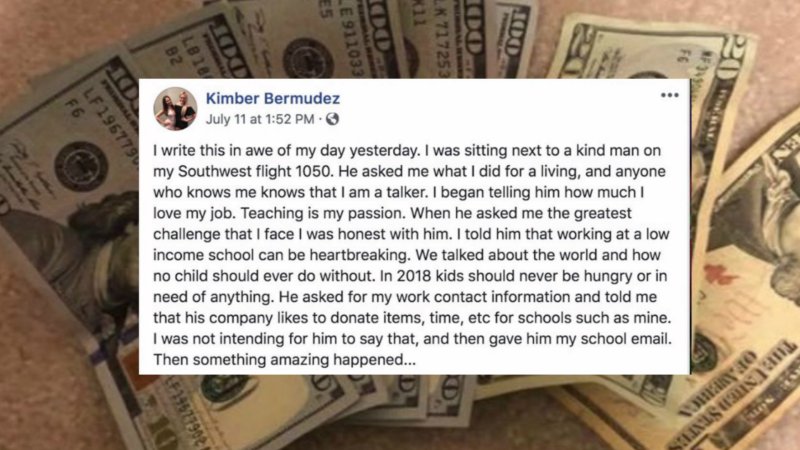Click the globe Public privacy icon
The image size is (800, 450).
click(332, 119)
